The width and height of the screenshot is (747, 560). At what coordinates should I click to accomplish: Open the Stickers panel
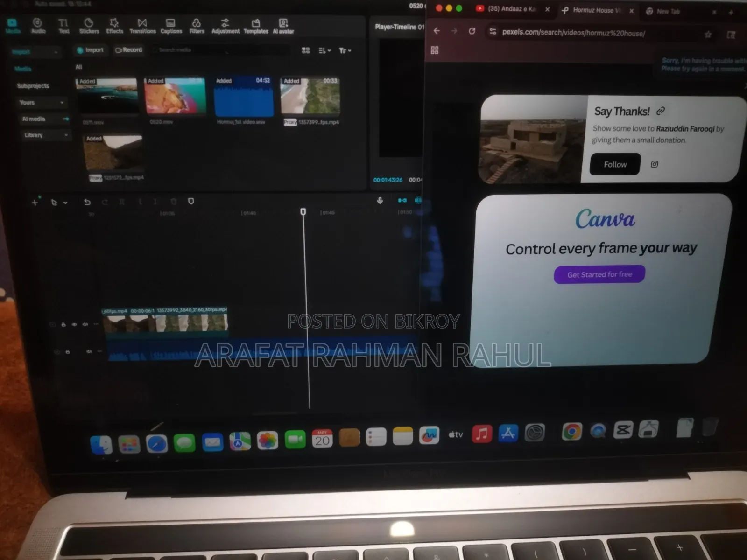coord(89,26)
